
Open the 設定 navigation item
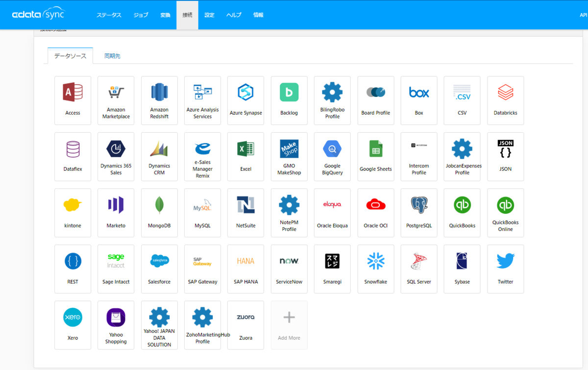point(209,15)
